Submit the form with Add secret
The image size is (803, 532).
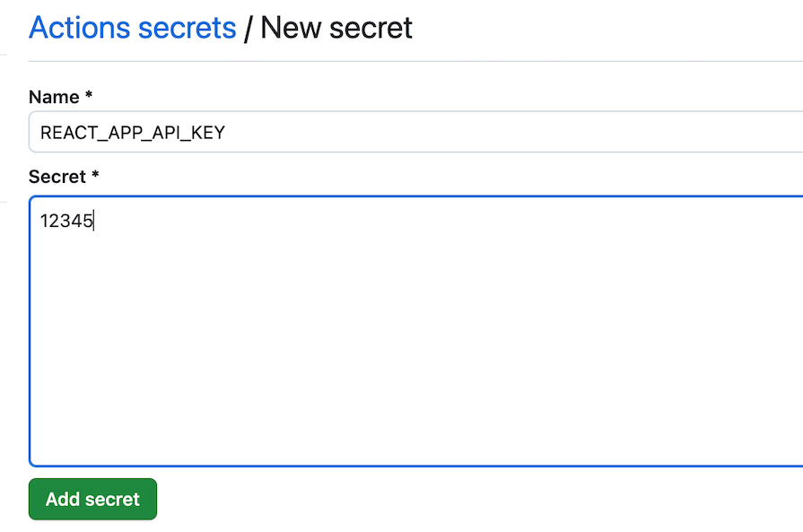coord(92,499)
